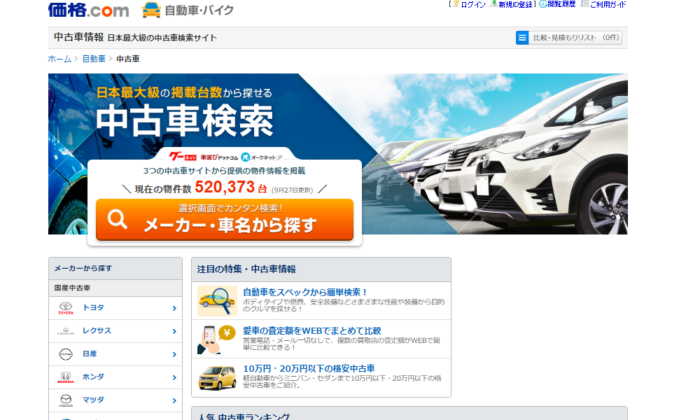Image resolution: width=700 pixels, height=420 pixels.
Task: Open the 自動車・バイク section heading
Action: point(199,10)
